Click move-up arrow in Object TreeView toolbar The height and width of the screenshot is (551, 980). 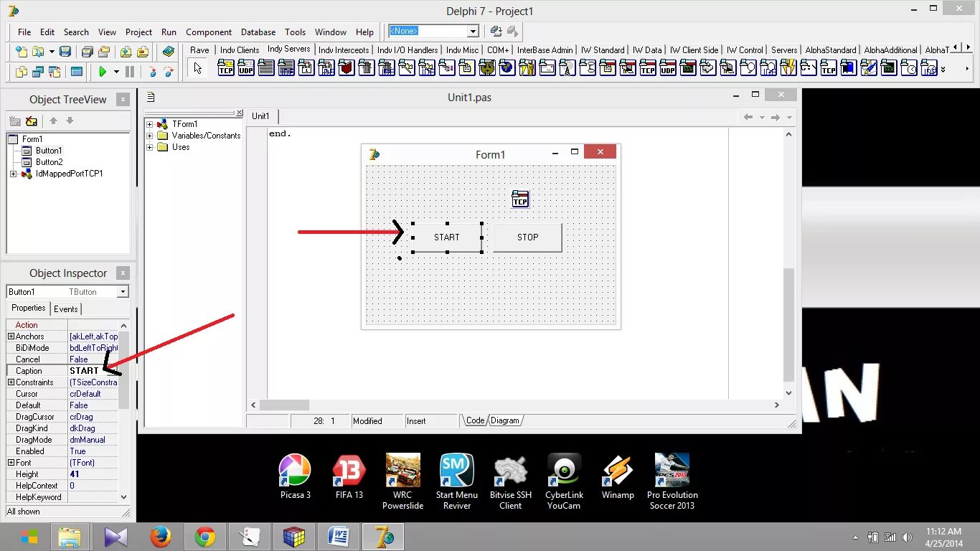tap(53, 121)
